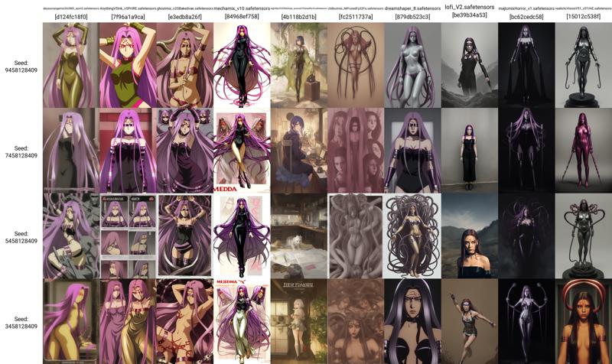Click the hash label [879db523c3]
This screenshot has height=364, width=612.
(412, 17)
